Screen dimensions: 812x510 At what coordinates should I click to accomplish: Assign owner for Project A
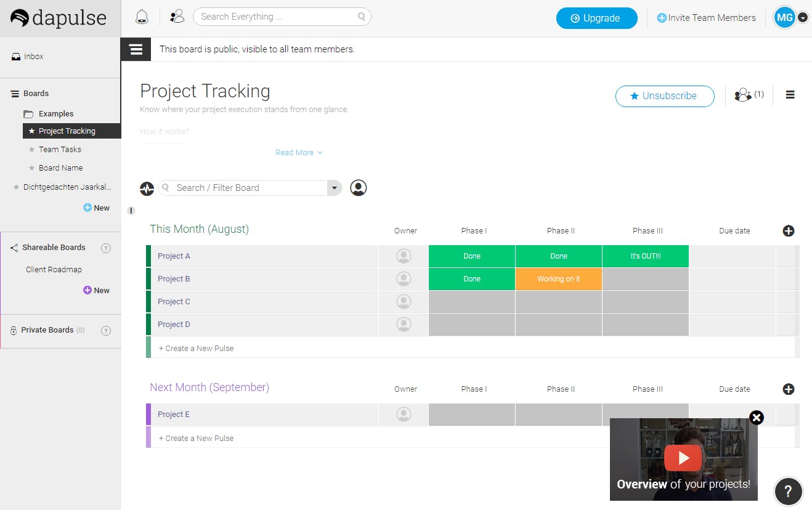tap(404, 256)
